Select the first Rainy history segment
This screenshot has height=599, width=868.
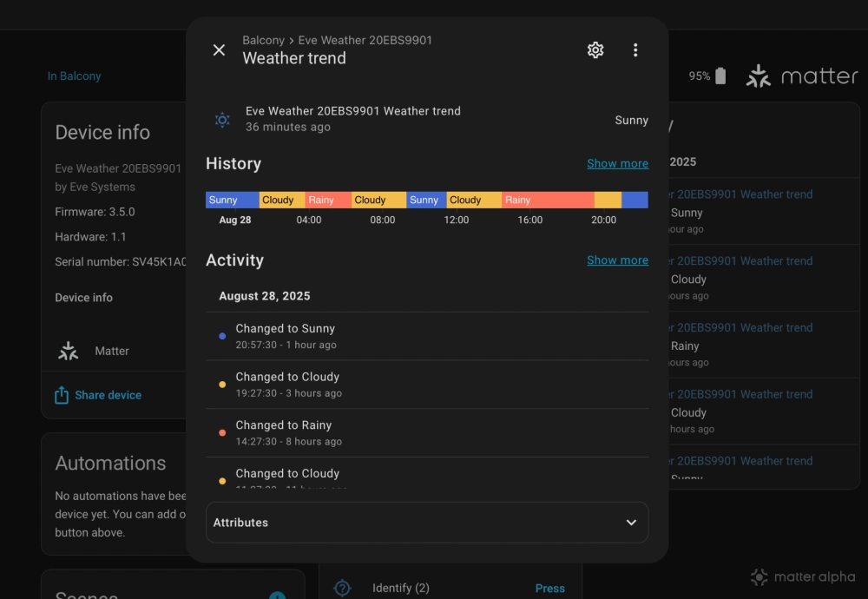pyautogui.click(x=327, y=200)
